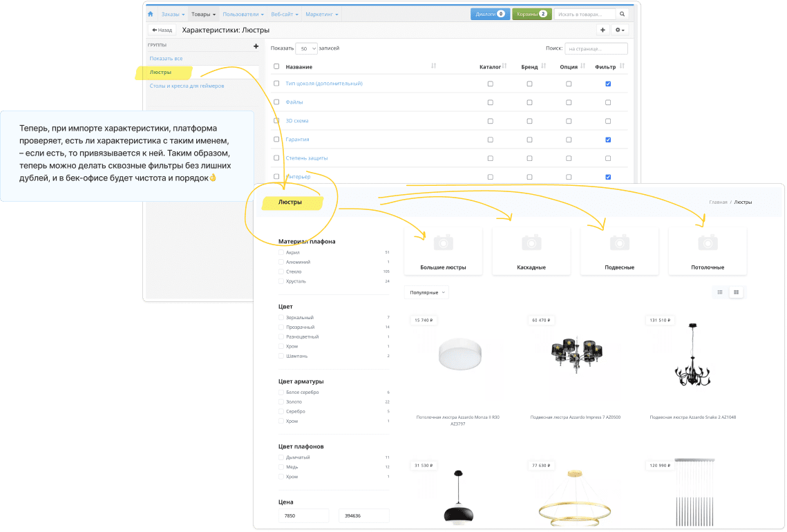Click the Прозрачный filter option label
This screenshot has width=787, height=532.
(x=300, y=327)
